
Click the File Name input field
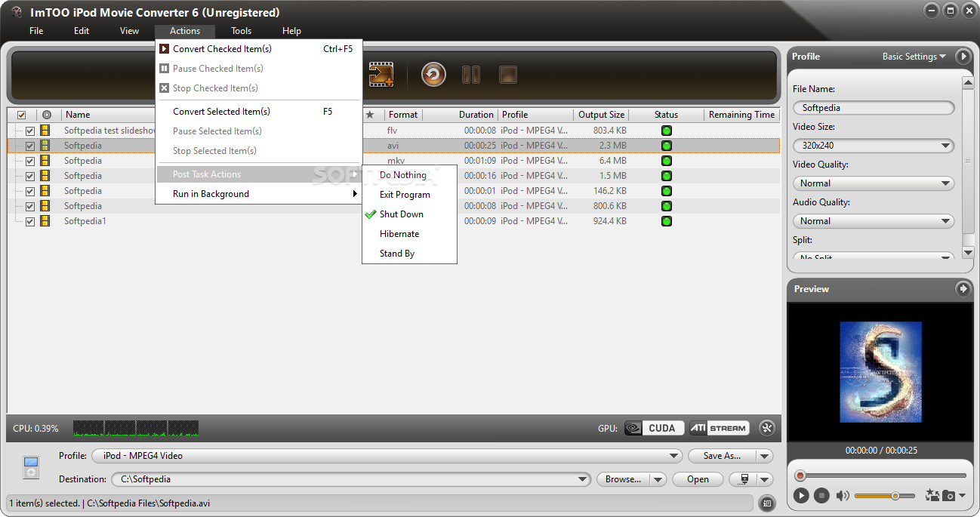pos(874,108)
